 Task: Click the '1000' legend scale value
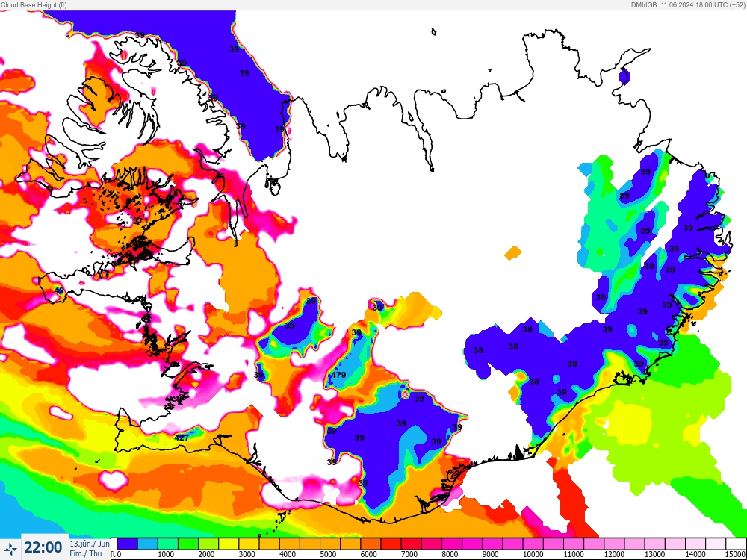(166, 554)
